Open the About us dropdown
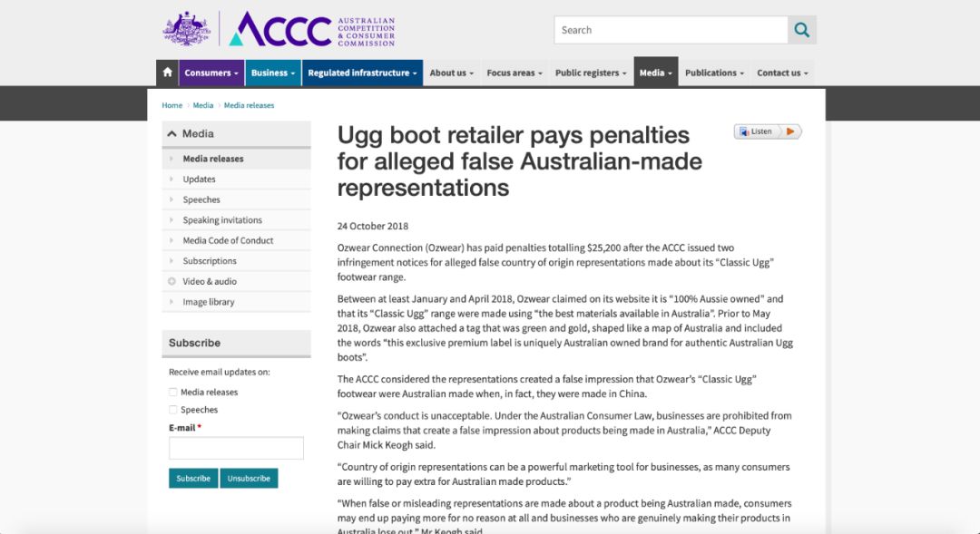The image size is (980, 534). pyautogui.click(x=451, y=73)
